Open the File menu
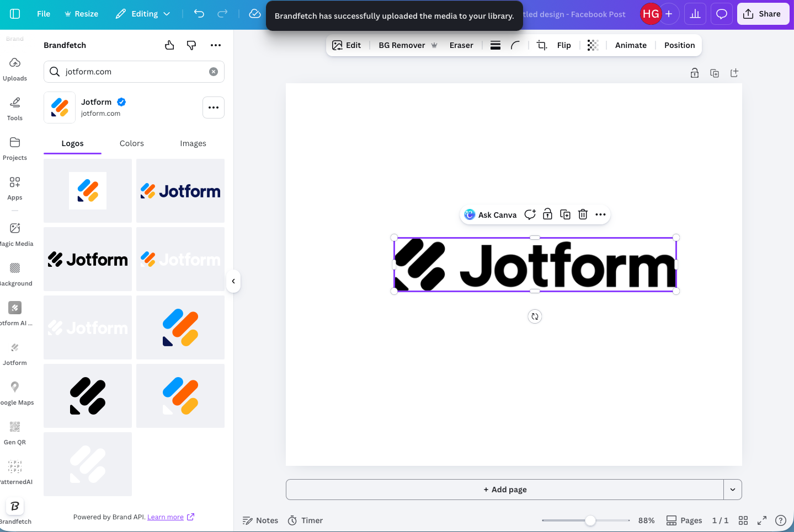 point(43,14)
